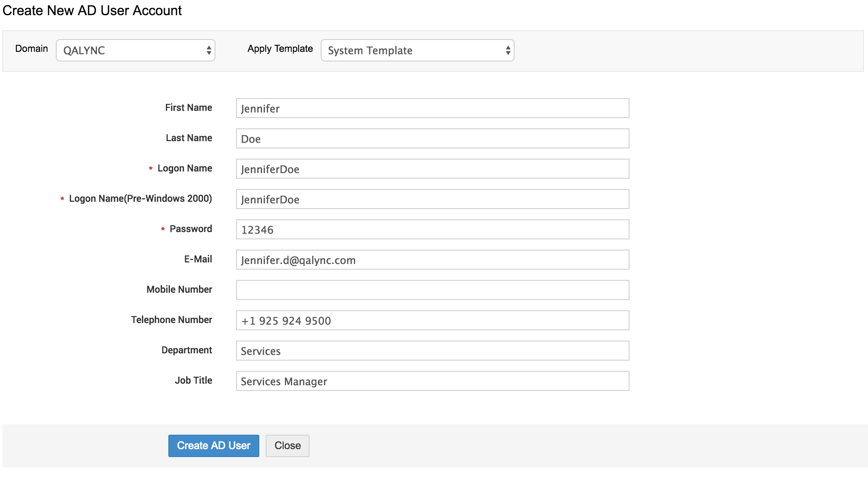Click the Password field containing 12346

pos(432,229)
